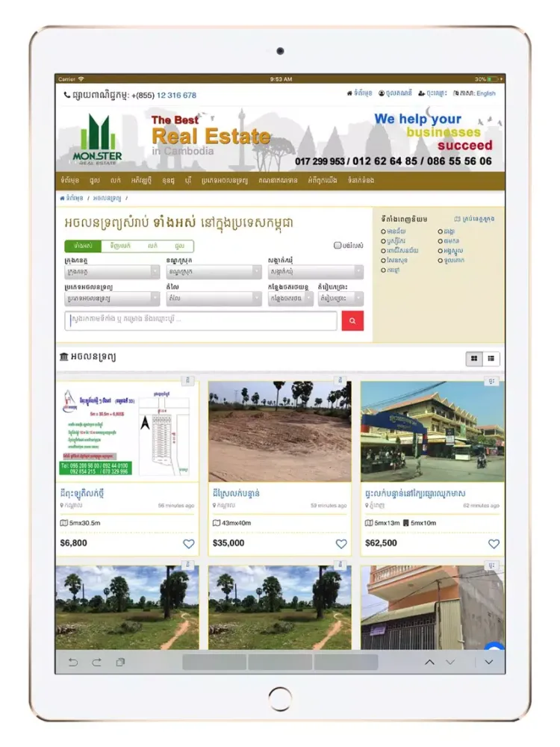Select the 7 Makara (៧មករា) location radio
Viewport: 560px width, 747px height.
441,241
